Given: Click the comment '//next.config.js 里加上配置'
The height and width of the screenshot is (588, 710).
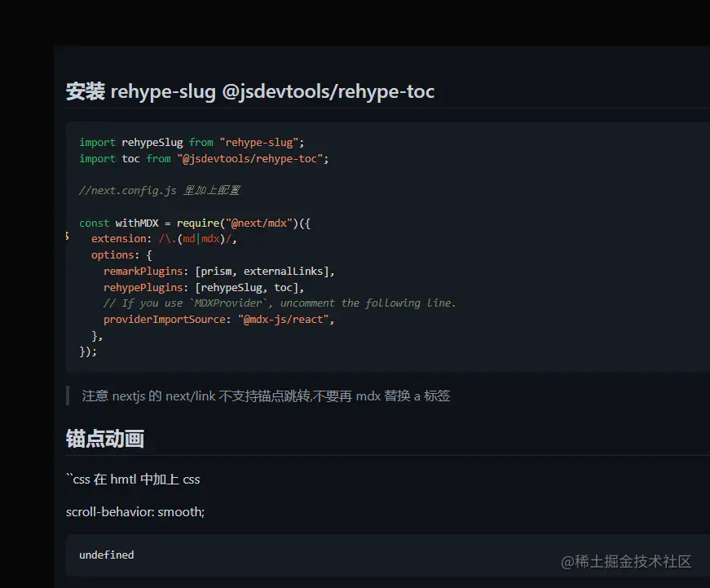Looking at the screenshot, I should [160, 190].
